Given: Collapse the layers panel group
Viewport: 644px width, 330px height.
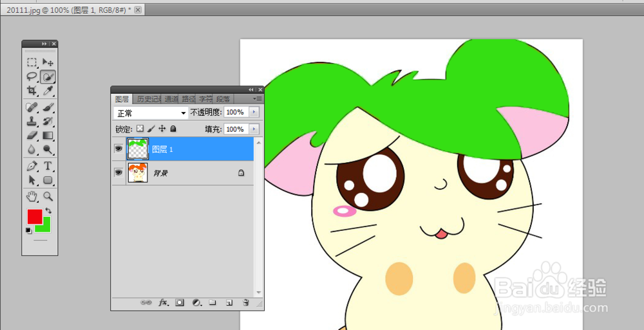Looking at the screenshot, I should [x=251, y=89].
